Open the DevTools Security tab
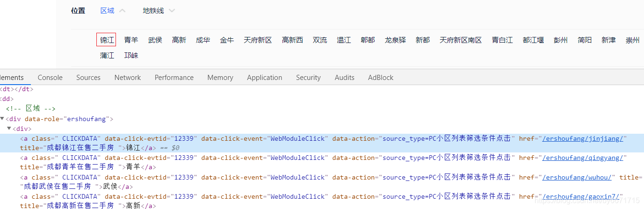 click(308, 78)
